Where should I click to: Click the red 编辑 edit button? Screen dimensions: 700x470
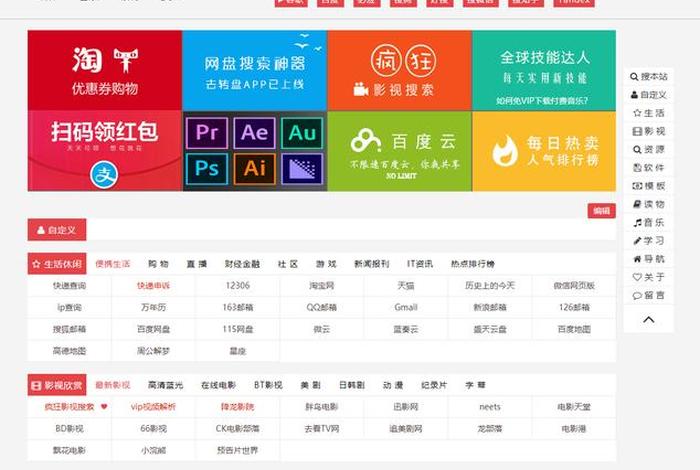[601, 211]
